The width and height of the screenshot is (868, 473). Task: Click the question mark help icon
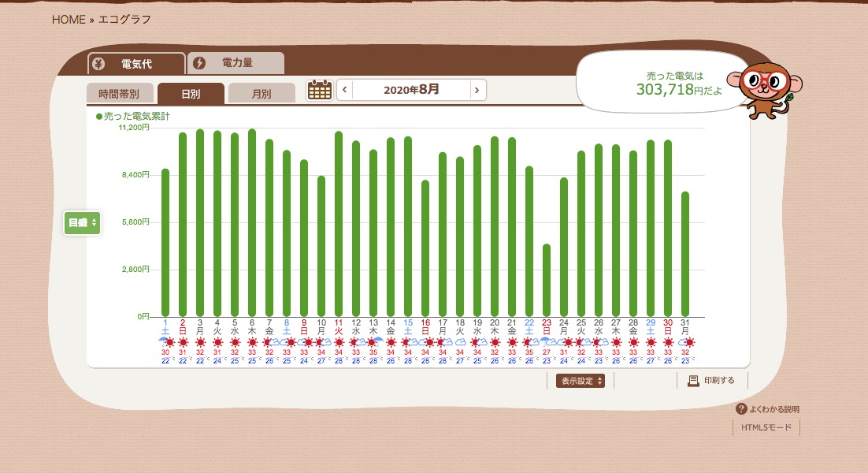pos(741,409)
